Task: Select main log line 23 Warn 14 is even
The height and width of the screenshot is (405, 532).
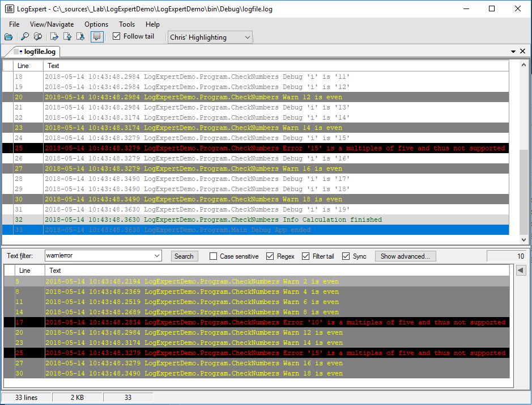Action: pos(256,128)
